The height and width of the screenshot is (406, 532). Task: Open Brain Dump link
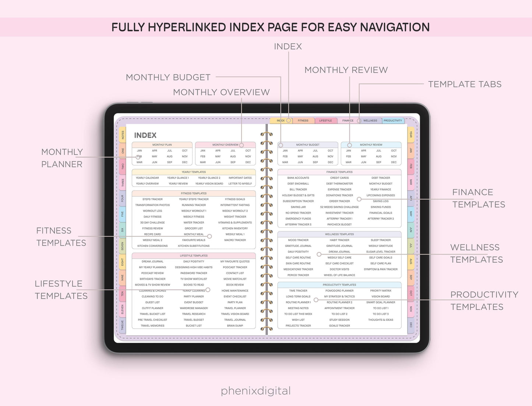pyautogui.click(x=235, y=326)
